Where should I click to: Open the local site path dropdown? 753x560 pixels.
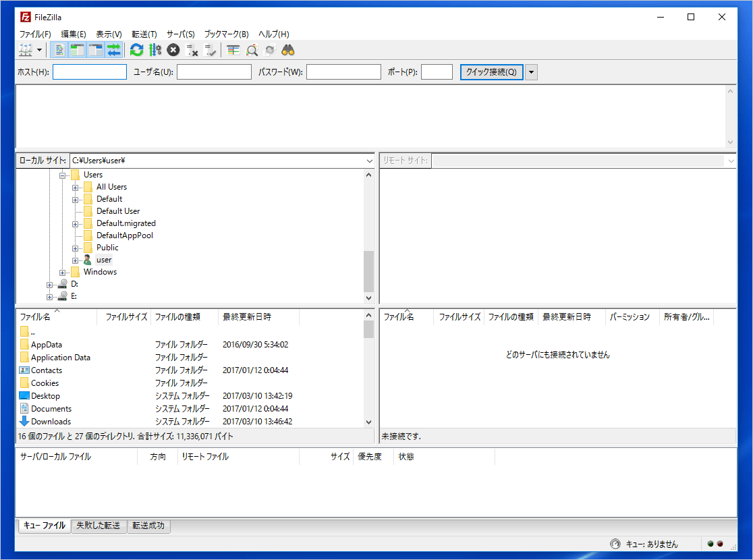(369, 161)
